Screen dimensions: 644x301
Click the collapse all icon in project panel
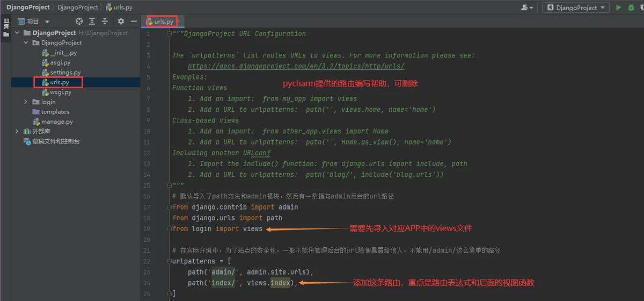tap(105, 21)
